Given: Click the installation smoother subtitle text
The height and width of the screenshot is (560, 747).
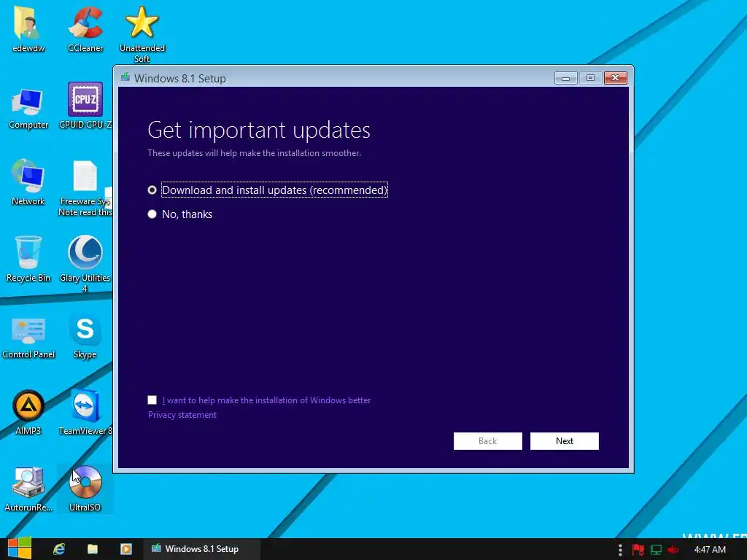Looking at the screenshot, I should [254, 153].
